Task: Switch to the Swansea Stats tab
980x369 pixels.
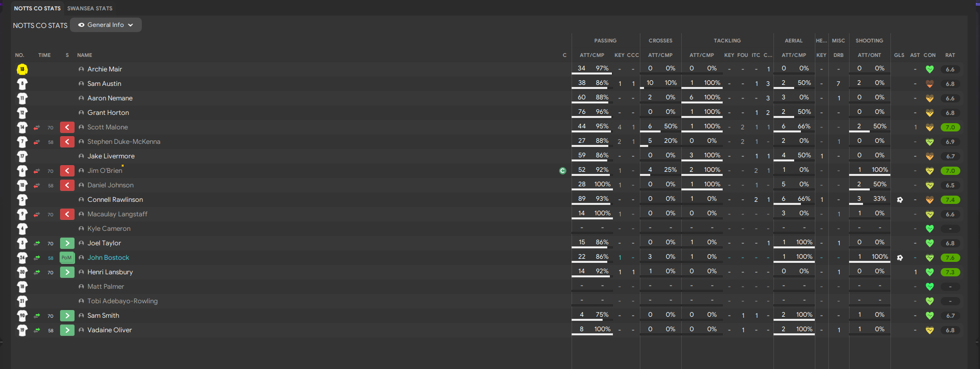Action: 90,8
